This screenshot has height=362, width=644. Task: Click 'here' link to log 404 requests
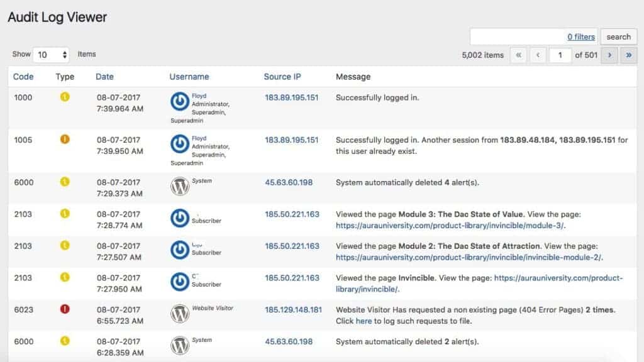364,321
